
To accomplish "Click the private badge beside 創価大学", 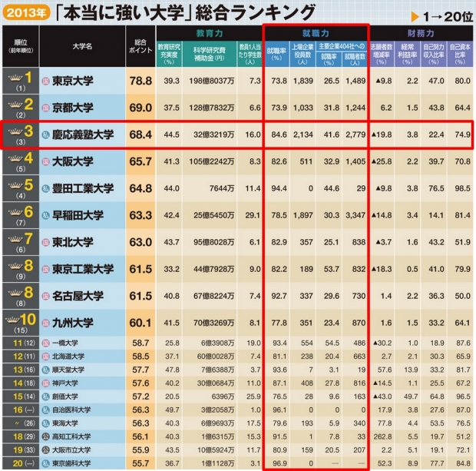I will pyautogui.click(x=45, y=396).
